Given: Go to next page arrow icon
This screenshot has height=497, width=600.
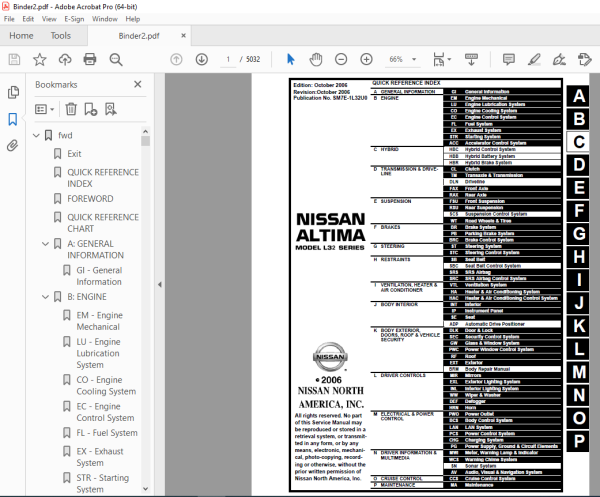Looking at the screenshot, I should [202, 59].
